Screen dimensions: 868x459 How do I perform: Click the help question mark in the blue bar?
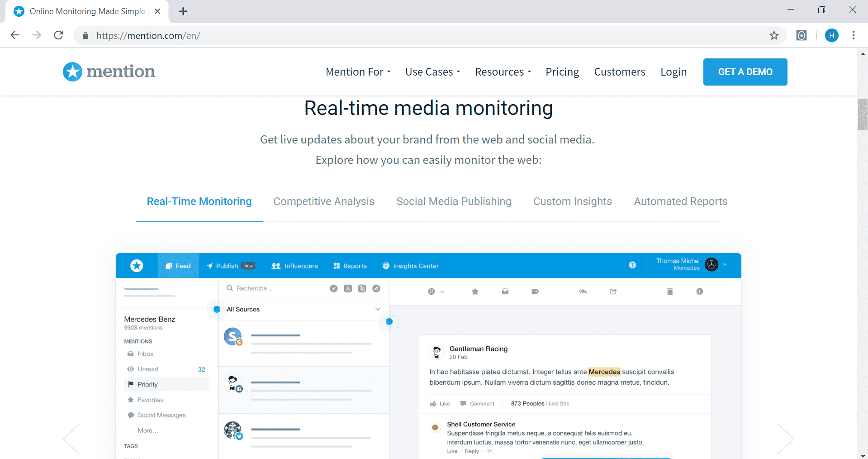tap(632, 265)
